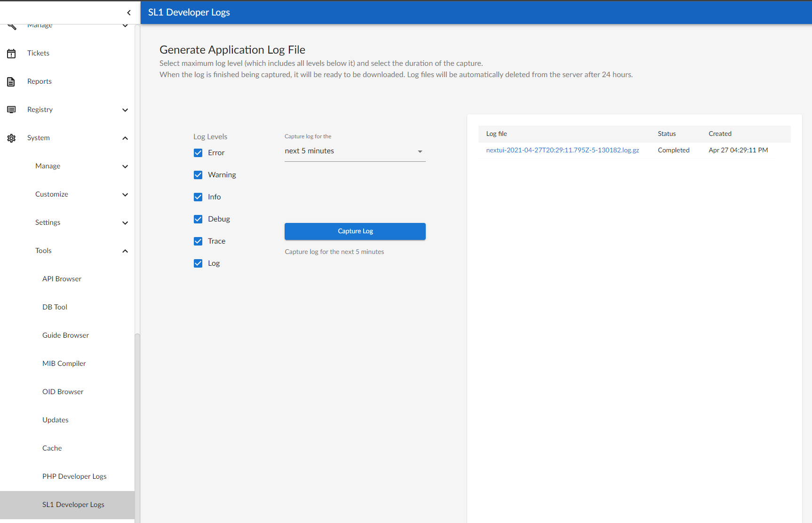Open DB Tool
This screenshot has height=523, width=812.
point(55,307)
